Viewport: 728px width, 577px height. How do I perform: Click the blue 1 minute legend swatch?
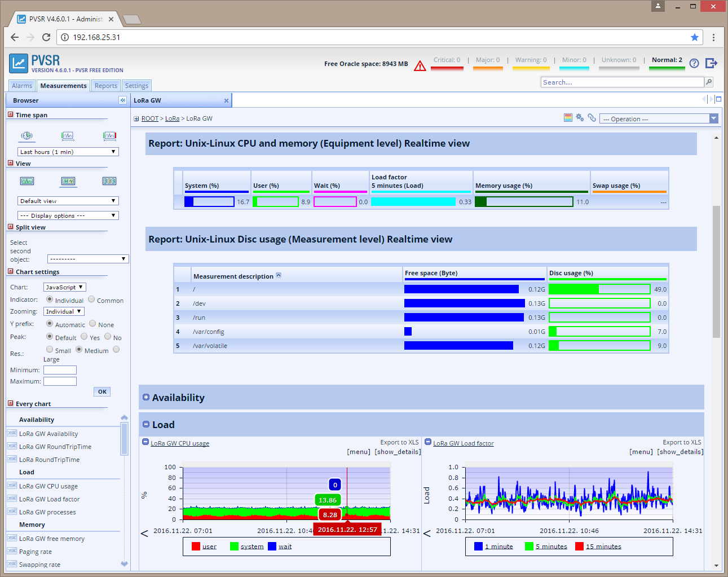478,546
